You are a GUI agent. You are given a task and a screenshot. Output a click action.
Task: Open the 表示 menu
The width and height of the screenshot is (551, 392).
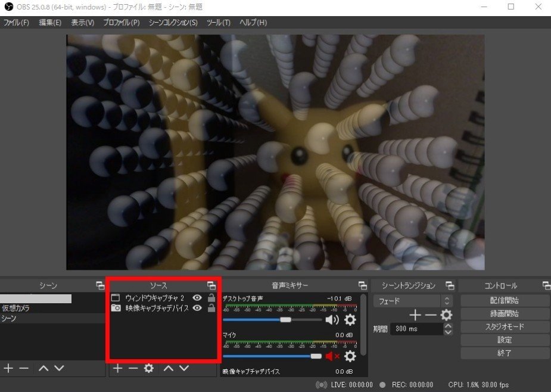[83, 23]
